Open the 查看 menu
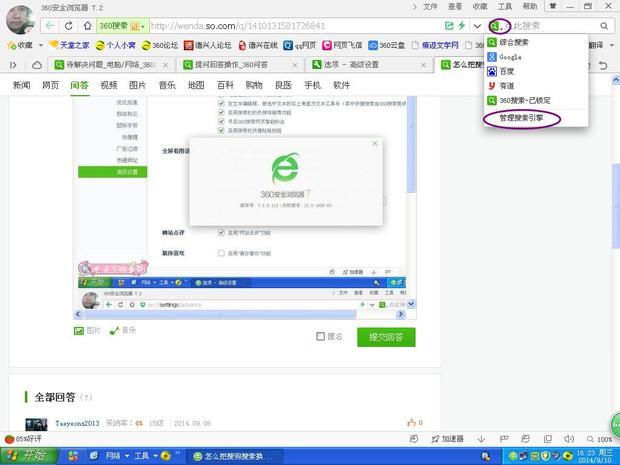Screen dimensions: 620x465 455,6
